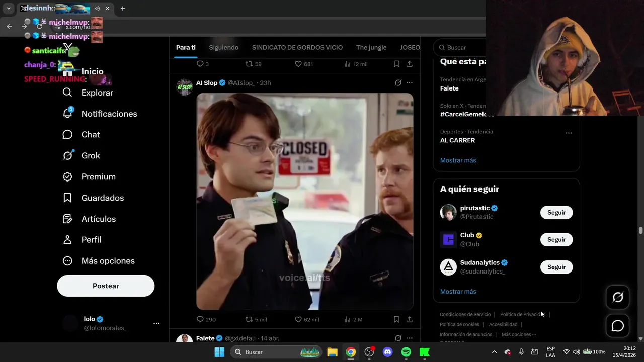
Task: Open options for AL CARRER trend
Action: click(x=569, y=133)
